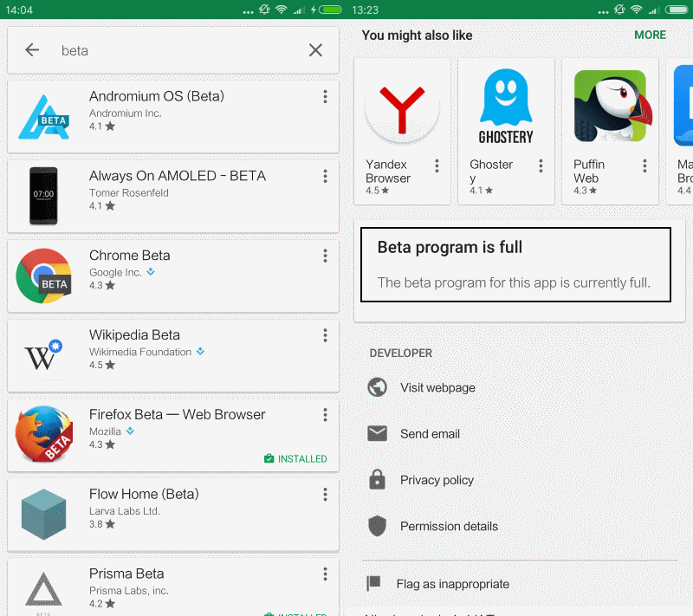Select the Wikipedia Beta title
This screenshot has height=616, width=693.
point(134,335)
